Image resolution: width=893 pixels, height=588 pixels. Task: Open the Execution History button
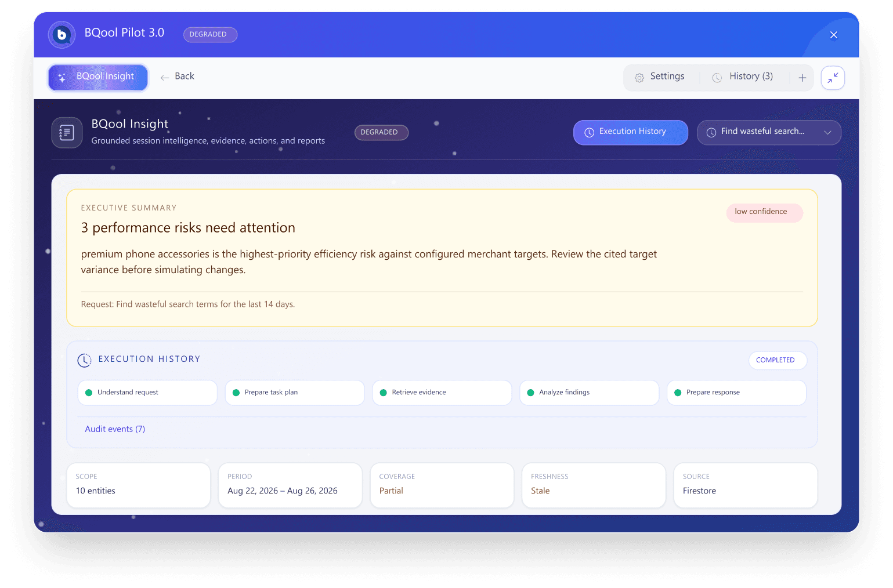pos(631,132)
